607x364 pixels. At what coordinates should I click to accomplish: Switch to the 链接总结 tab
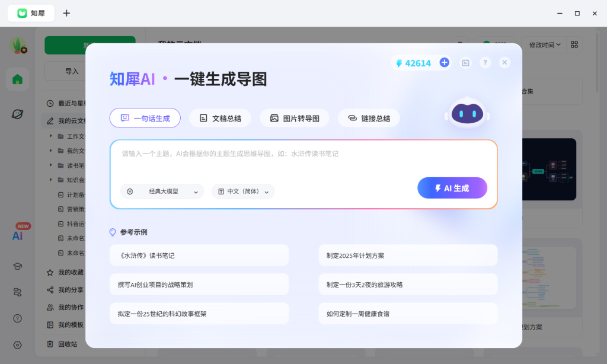369,118
